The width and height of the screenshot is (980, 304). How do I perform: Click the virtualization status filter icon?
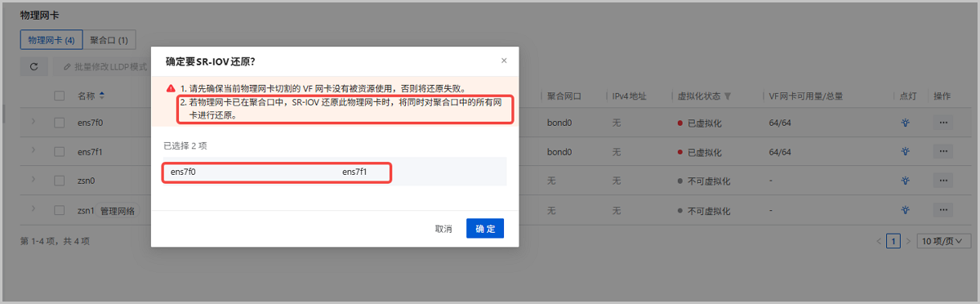[728, 96]
